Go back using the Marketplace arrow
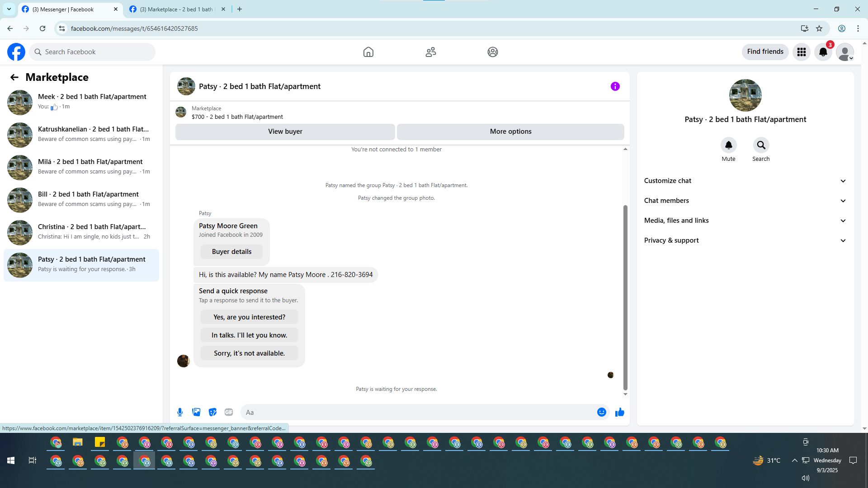 14,77
